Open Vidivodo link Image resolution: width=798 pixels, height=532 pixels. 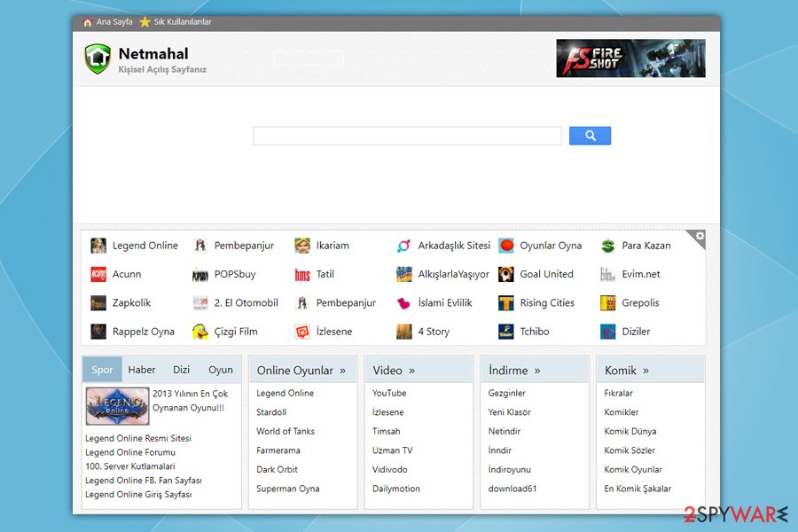pos(390,469)
